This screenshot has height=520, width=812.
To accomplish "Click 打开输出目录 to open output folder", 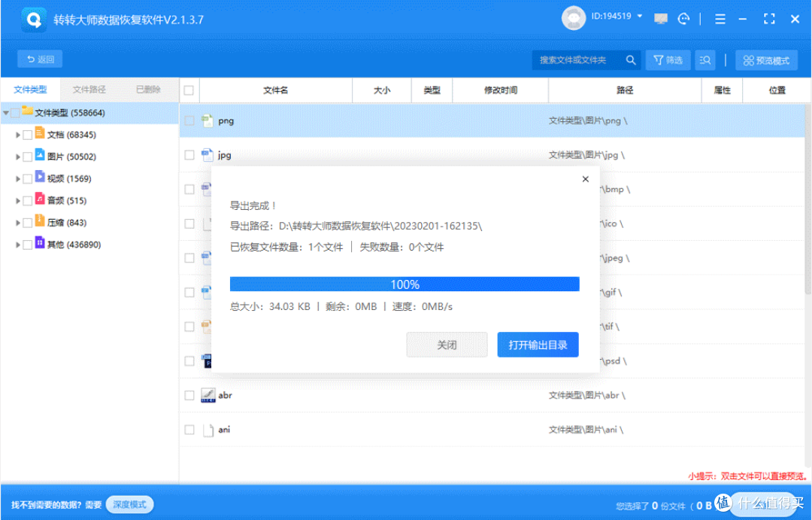I will [538, 345].
